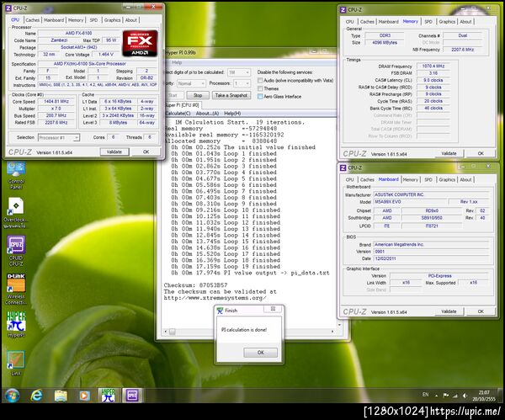505x420 pixels.
Task: Click the EN language indicator
Action: tap(425, 395)
